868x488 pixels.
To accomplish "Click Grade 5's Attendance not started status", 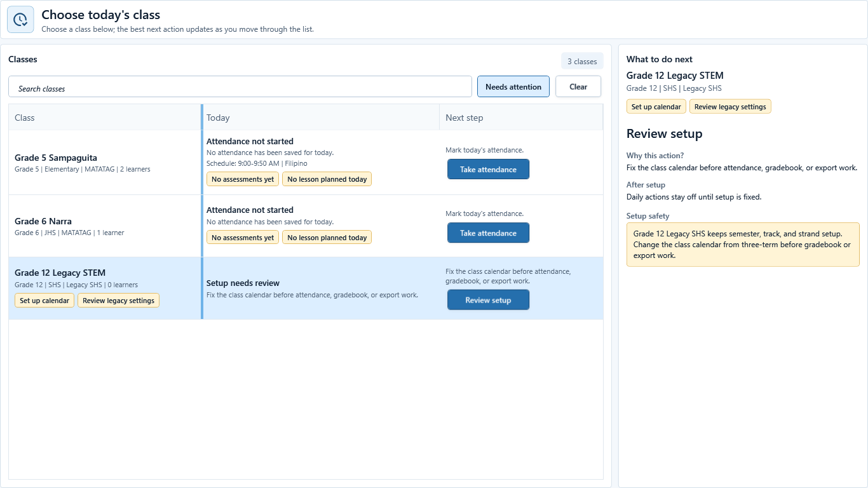I will tap(250, 142).
